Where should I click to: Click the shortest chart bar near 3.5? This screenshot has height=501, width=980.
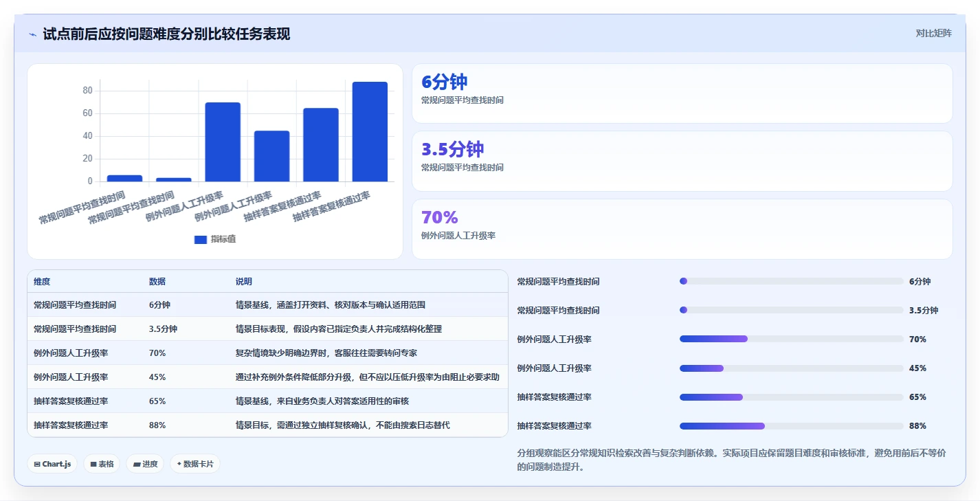coord(174,179)
